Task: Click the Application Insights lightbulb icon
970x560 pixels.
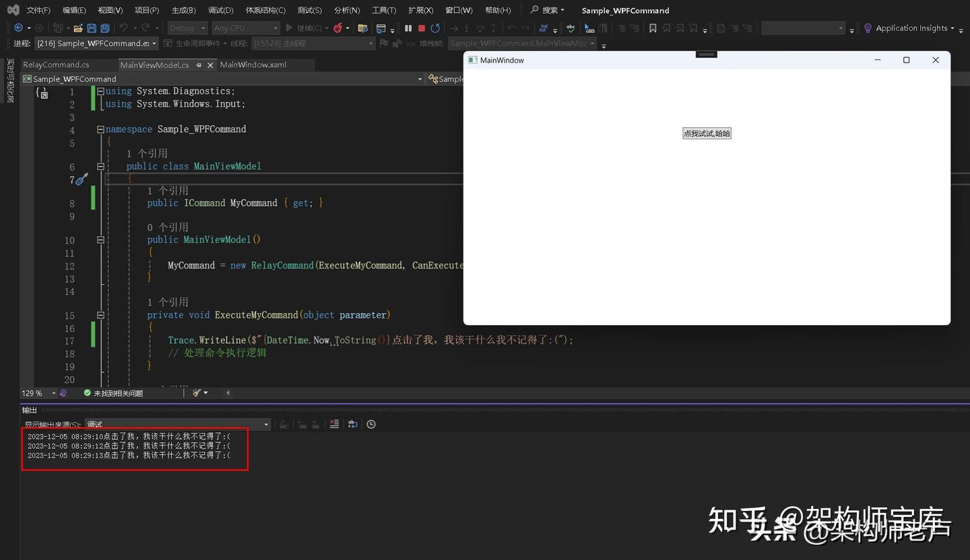Action: tap(868, 28)
